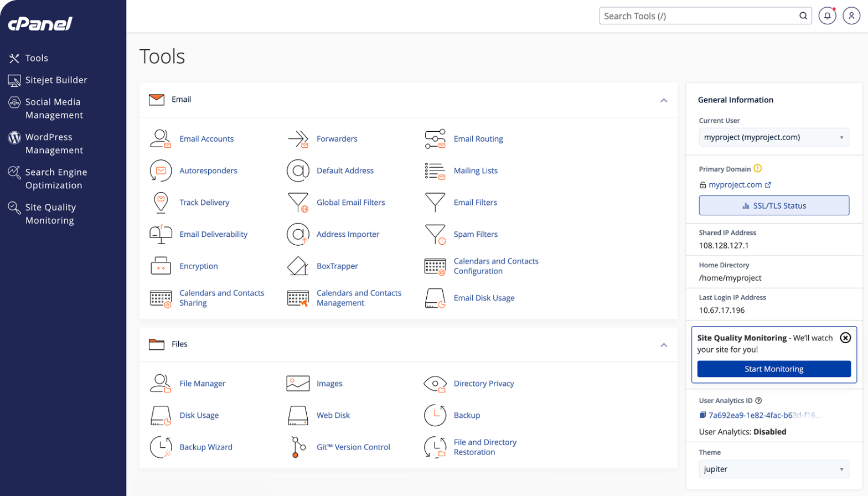Image resolution: width=868 pixels, height=496 pixels.
Task: Click the search magnifier icon
Action: (x=803, y=16)
